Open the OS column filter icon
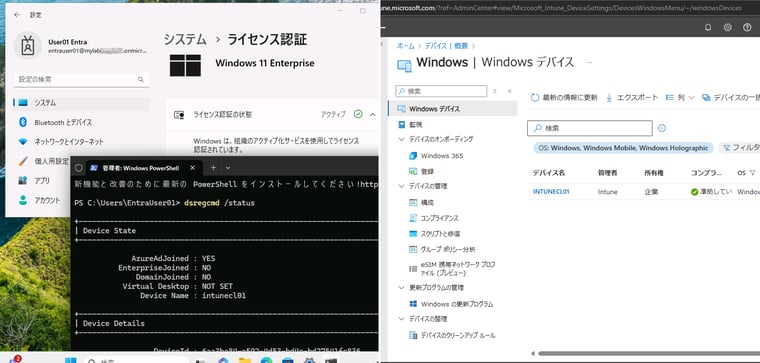The image size is (760, 363). [752, 173]
